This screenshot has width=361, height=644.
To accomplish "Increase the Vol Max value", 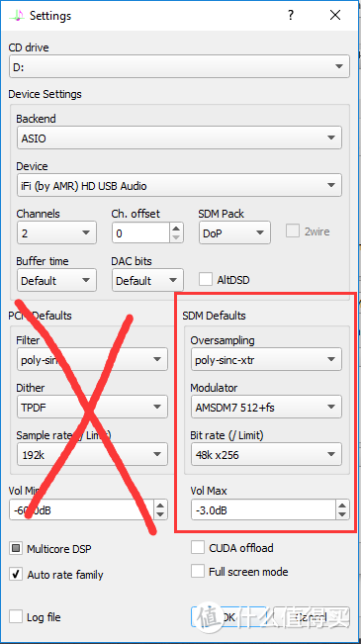I will (x=341, y=506).
